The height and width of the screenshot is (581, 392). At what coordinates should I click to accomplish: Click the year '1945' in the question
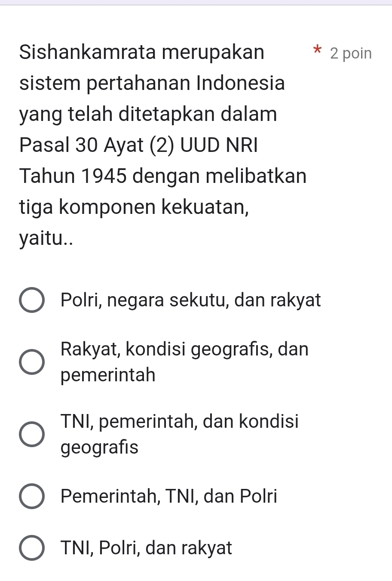(x=103, y=176)
